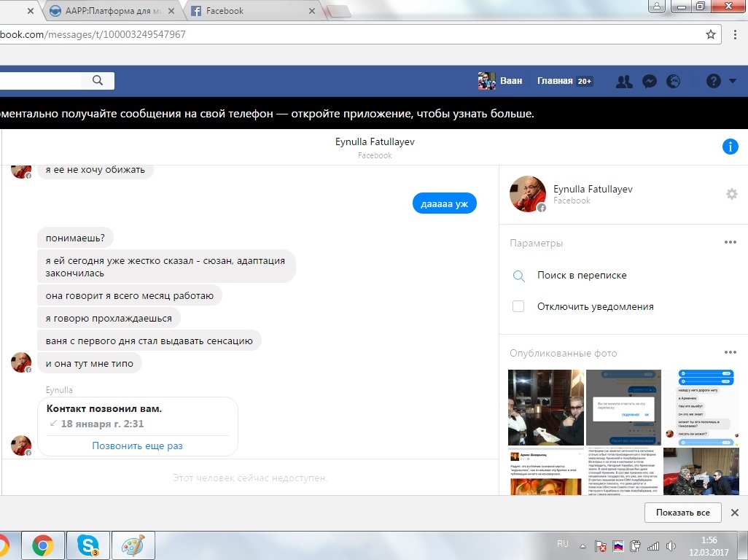The height and width of the screenshot is (560, 748).
Task: Click the Chrome user profile button in title bar
Action: point(657,7)
